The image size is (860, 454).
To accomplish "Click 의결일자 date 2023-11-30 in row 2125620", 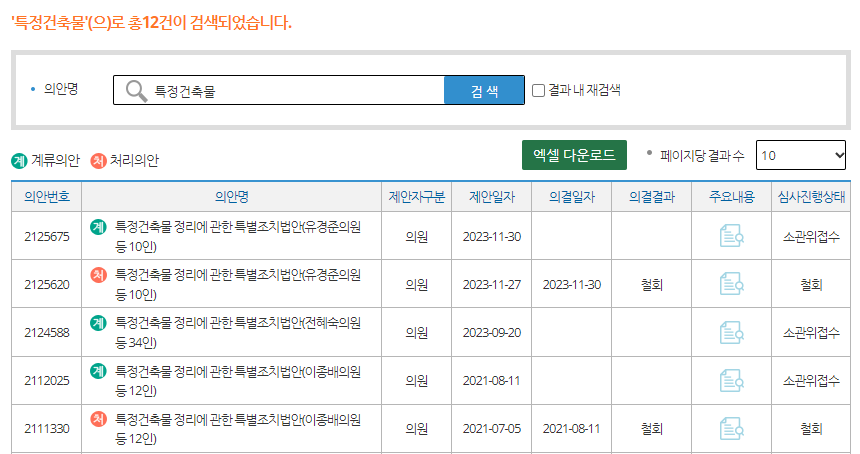I will point(572,285).
